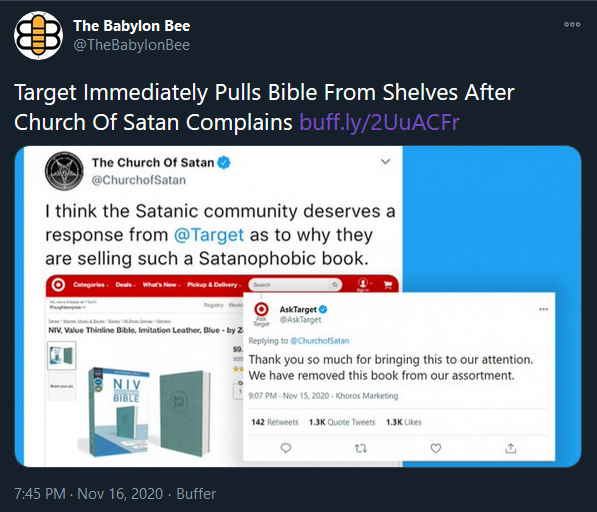
Task: Click the reply speech bubble icon on AskTarget tweet
Action: [x=286, y=448]
